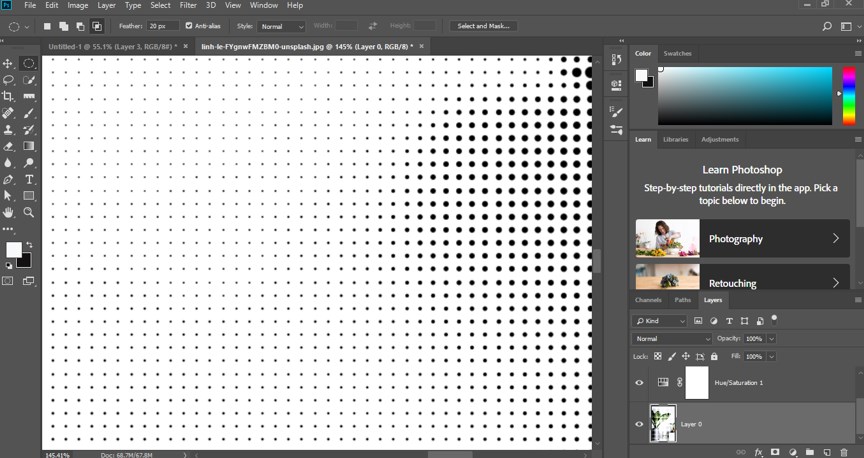
Task: Toggle layer filtering switch on
Action: click(x=774, y=319)
